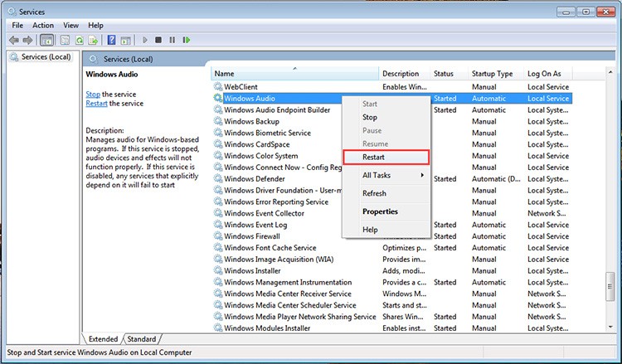Image resolution: width=622 pixels, height=364 pixels.
Task: Click gear icon beside Windows Event Log
Action: (x=218, y=225)
